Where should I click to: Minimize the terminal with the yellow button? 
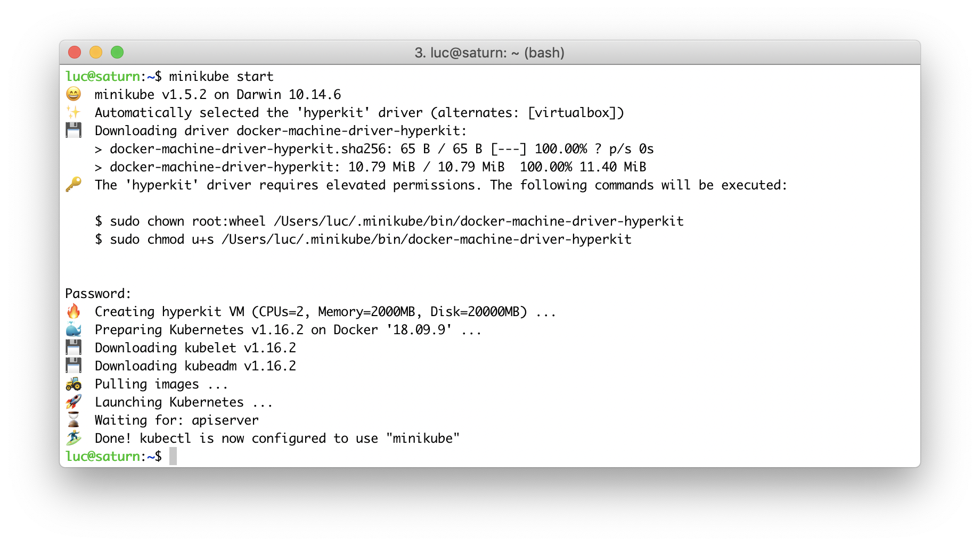pos(96,52)
